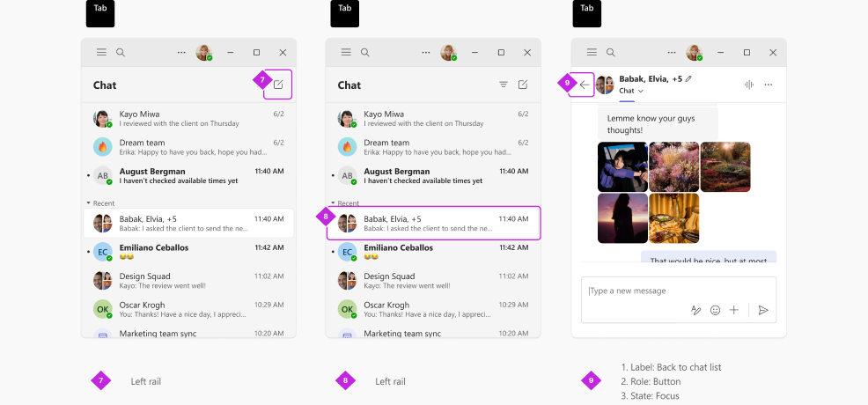The width and height of the screenshot is (868, 405).
Task: Open photo of person in blue jacket
Action: 622,167
